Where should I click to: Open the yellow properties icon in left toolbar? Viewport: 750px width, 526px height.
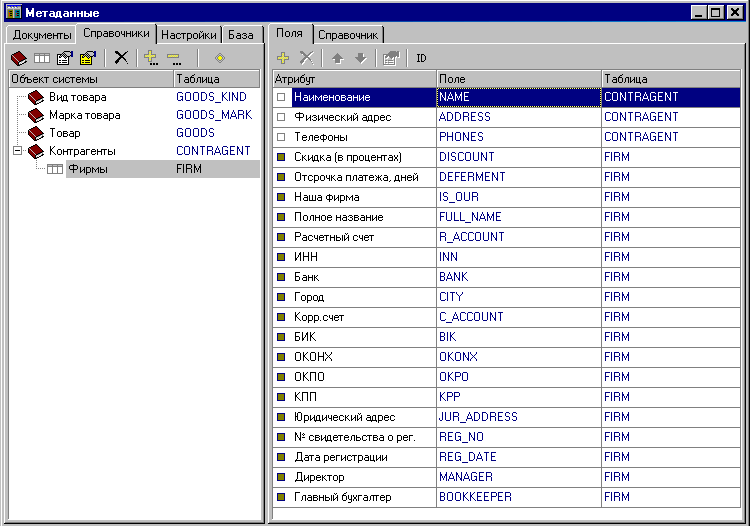[x=88, y=58]
